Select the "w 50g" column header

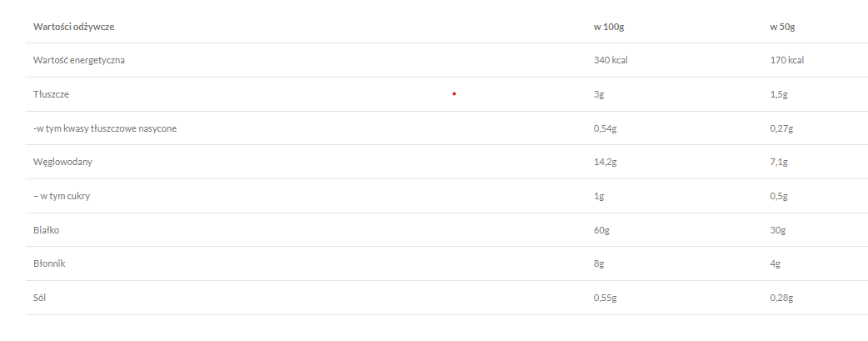click(782, 27)
